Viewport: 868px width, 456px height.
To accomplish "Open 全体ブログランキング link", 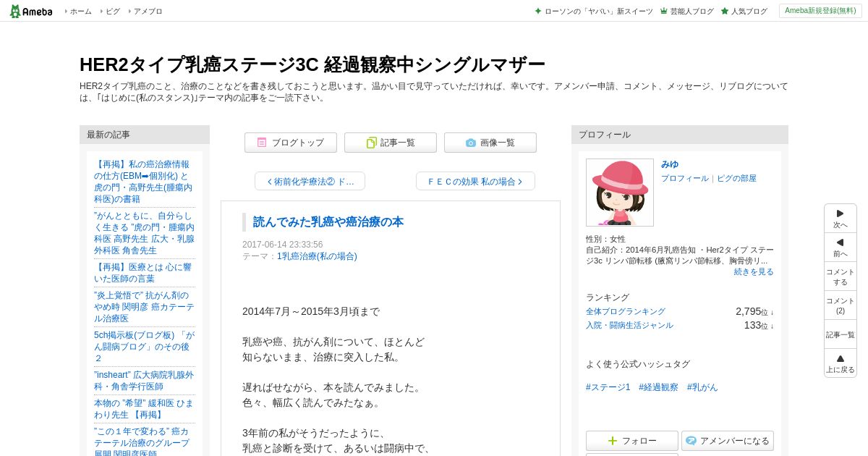I will [626, 311].
